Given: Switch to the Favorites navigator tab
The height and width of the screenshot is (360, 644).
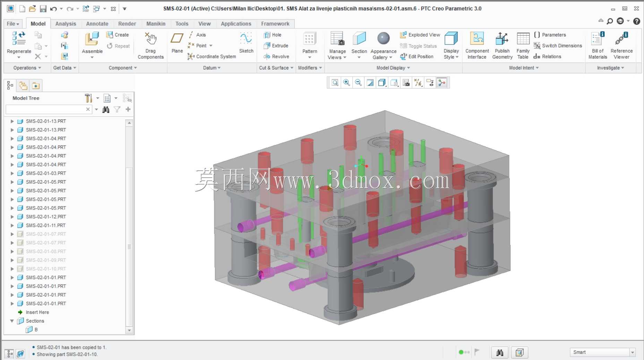Looking at the screenshot, I should (x=36, y=85).
